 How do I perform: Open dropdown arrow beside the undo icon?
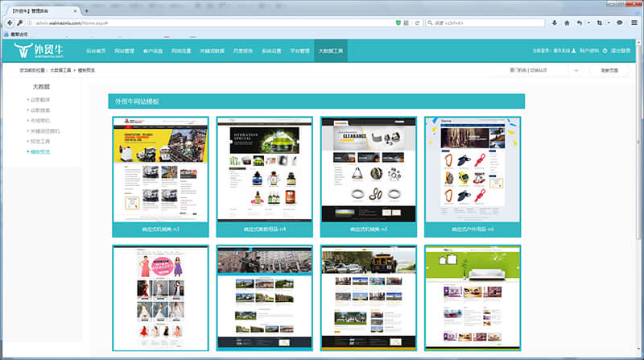[588, 23]
